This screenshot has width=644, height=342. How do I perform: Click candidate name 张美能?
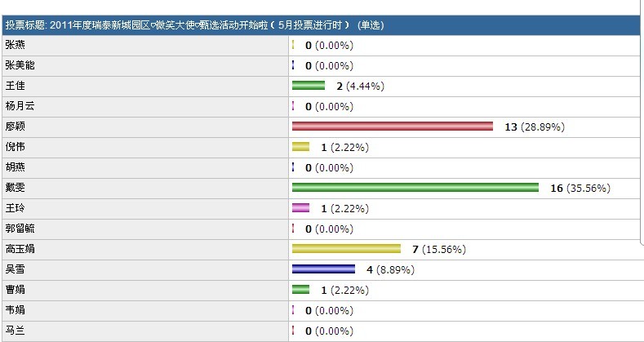[20, 65]
